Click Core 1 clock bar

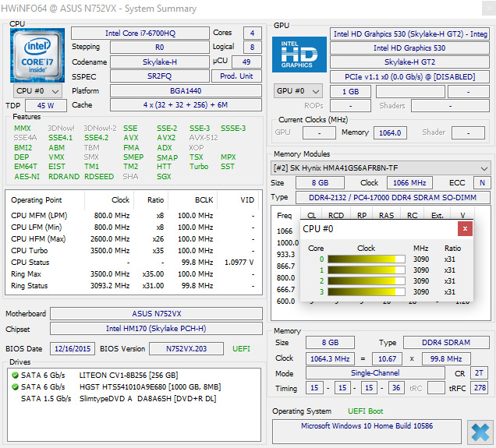point(367,270)
